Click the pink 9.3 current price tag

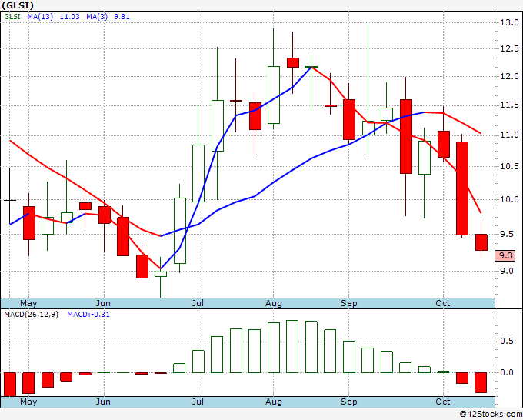click(505, 255)
